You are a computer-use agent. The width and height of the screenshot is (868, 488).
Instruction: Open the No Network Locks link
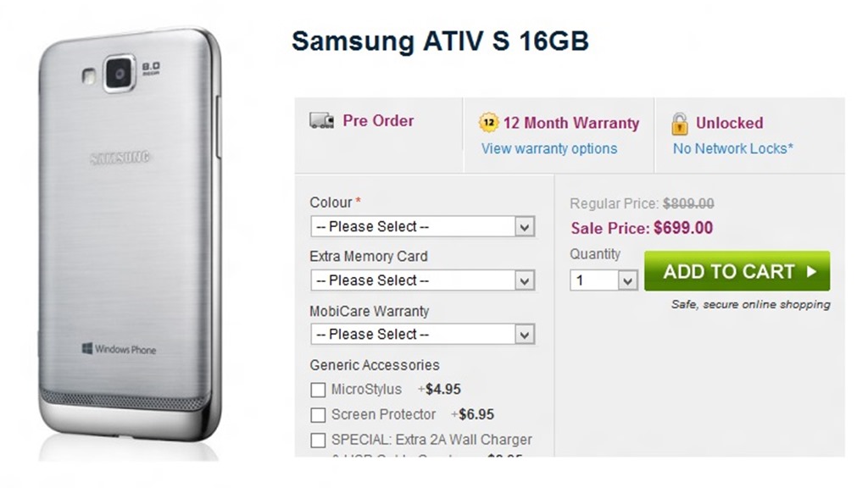point(733,149)
